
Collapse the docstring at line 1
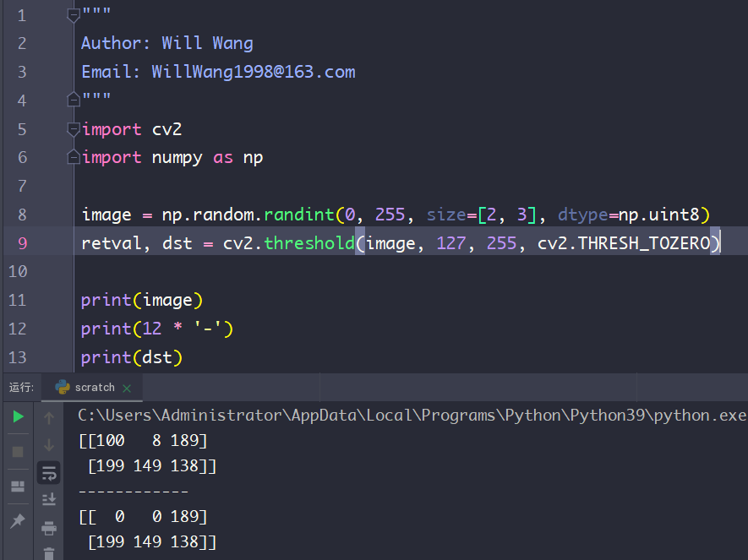tap(74, 16)
